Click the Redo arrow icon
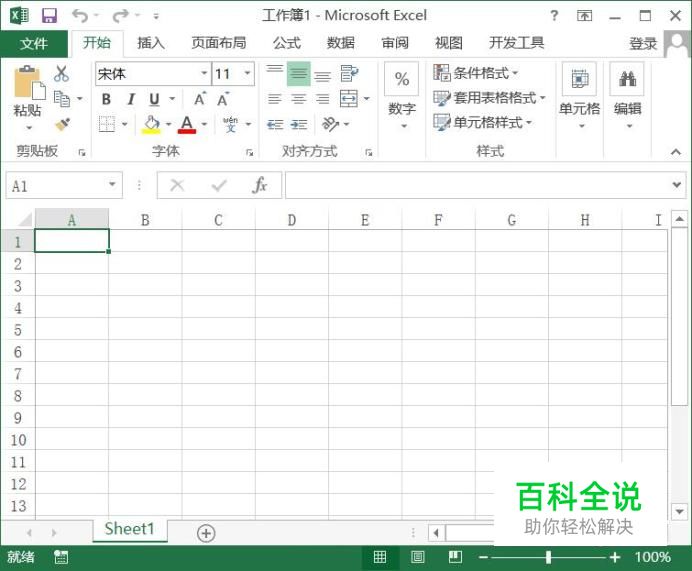692x571 pixels. pyautogui.click(x=120, y=16)
